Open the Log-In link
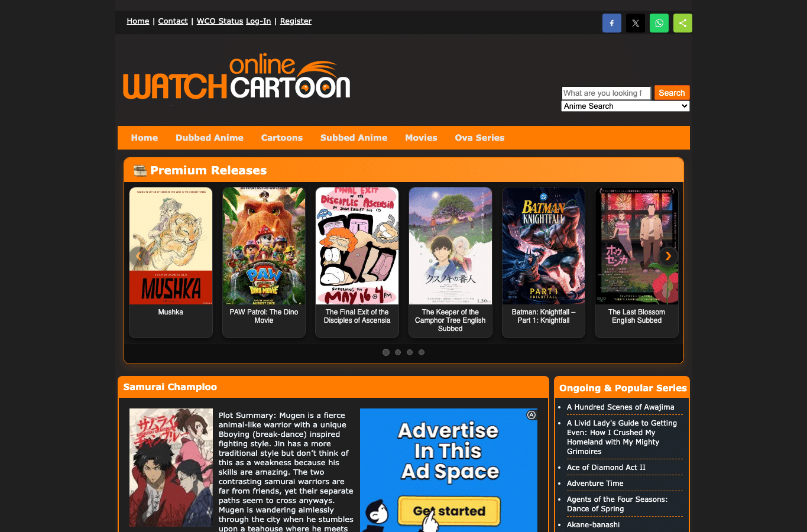Image resolution: width=807 pixels, height=532 pixels. tap(258, 21)
